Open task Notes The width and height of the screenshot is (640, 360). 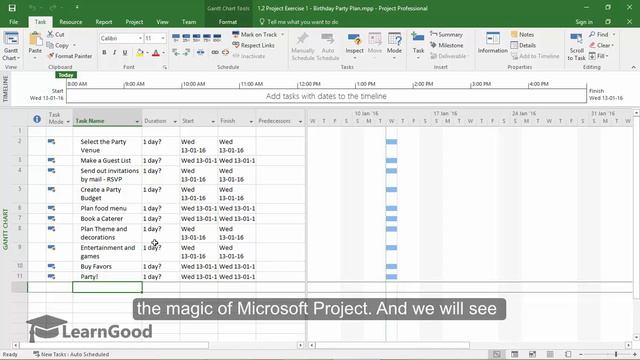coord(522,35)
